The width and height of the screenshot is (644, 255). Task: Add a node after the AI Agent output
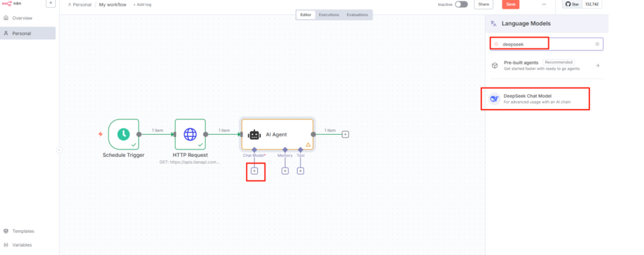tap(345, 134)
